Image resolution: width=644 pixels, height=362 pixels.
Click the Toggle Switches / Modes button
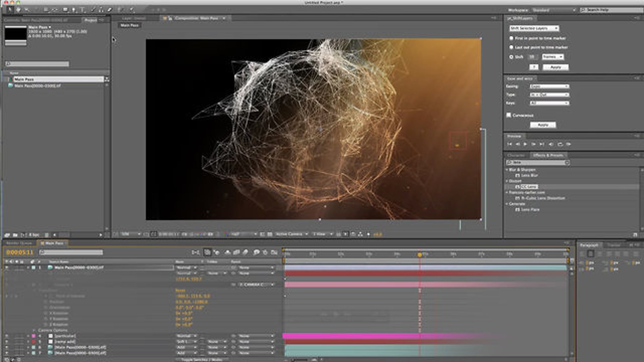(202, 360)
